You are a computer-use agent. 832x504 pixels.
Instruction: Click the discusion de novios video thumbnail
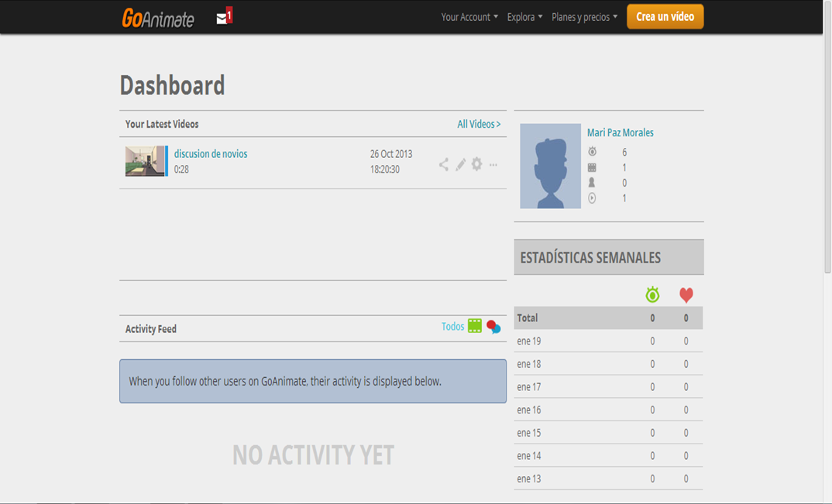145,161
